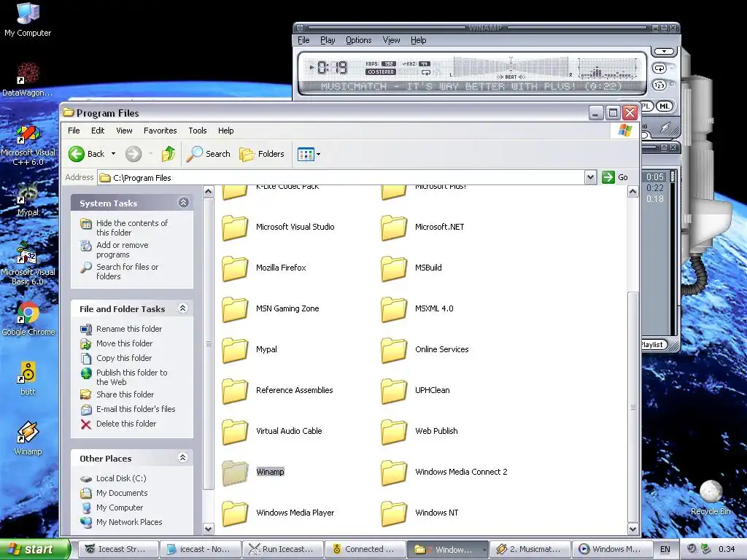Image resolution: width=747 pixels, height=560 pixels.
Task: Open the Winamp View menu
Action: 391,40
